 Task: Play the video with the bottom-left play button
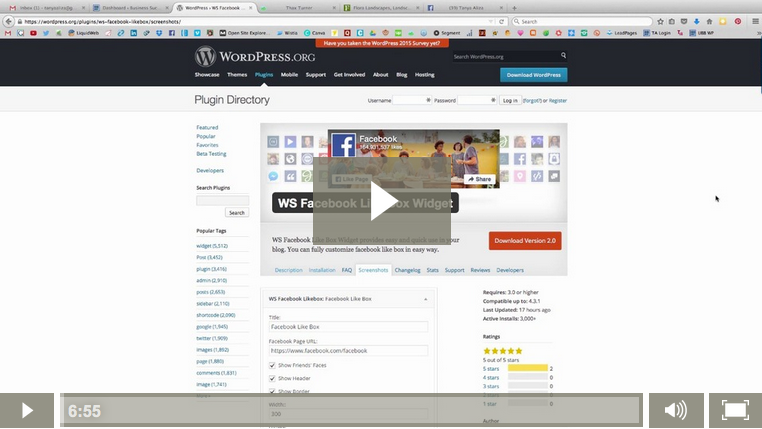click(27, 411)
